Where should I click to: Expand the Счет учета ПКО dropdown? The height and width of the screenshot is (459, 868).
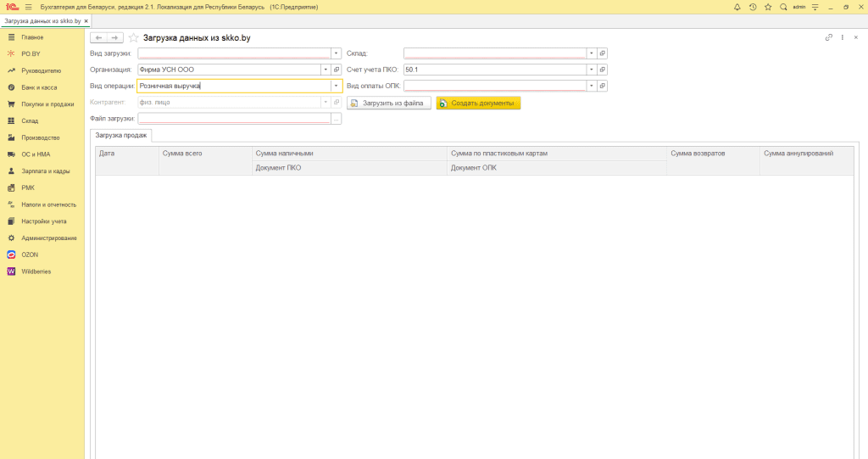(591, 70)
